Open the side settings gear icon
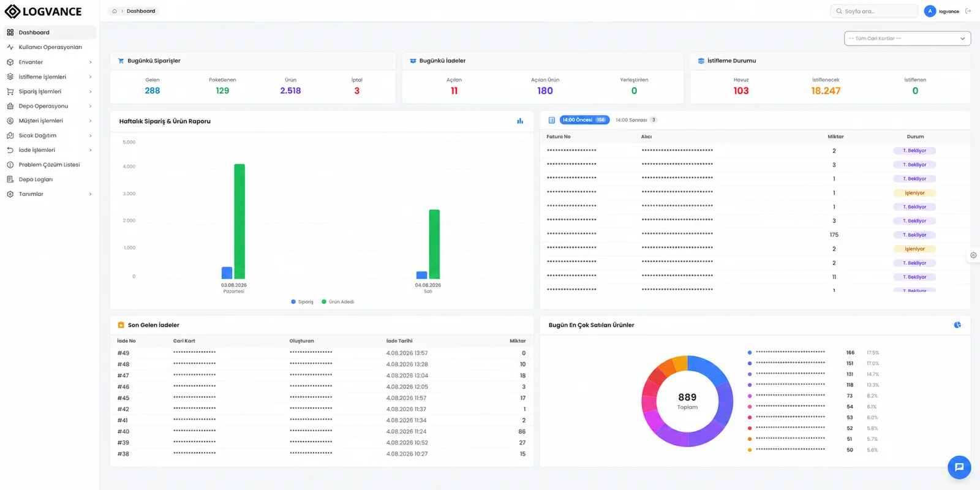This screenshot has width=980, height=490. point(973,255)
